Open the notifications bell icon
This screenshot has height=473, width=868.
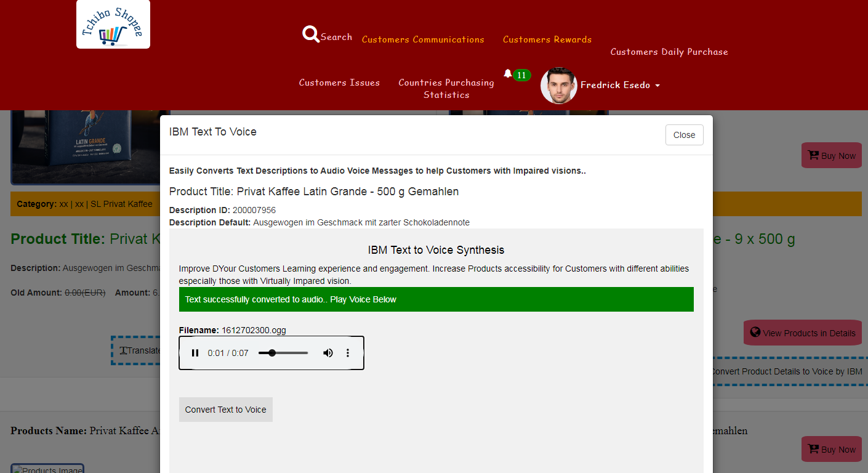pyautogui.click(x=508, y=74)
